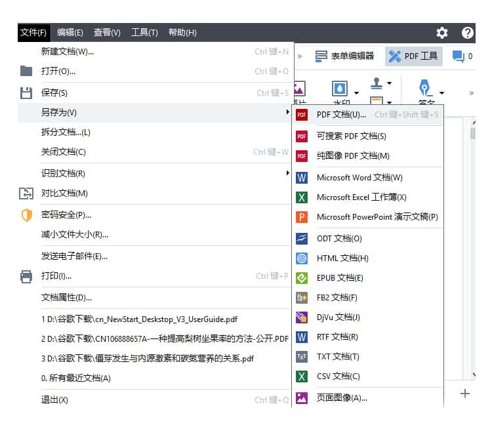Click the vertical scrollbar down arrow

(474, 375)
